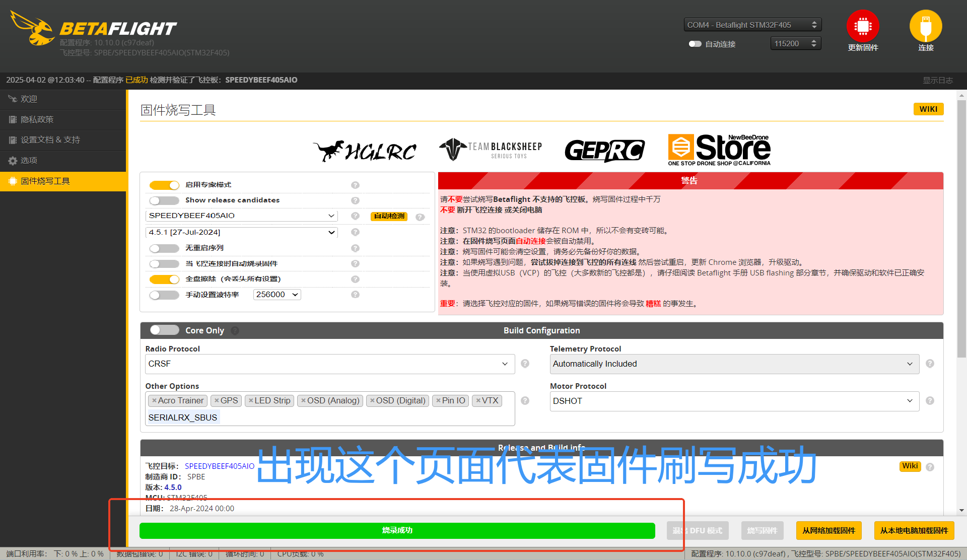The width and height of the screenshot is (967, 560).
Task: Click help icon next to Core Only
Action: [235, 331]
